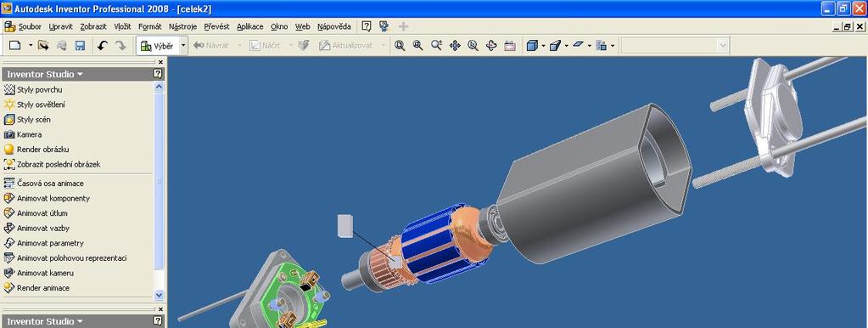The width and height of the screenshot is (868, 328).
Task: Click the camera projection mode icon
Action: [x=555, y=46]
